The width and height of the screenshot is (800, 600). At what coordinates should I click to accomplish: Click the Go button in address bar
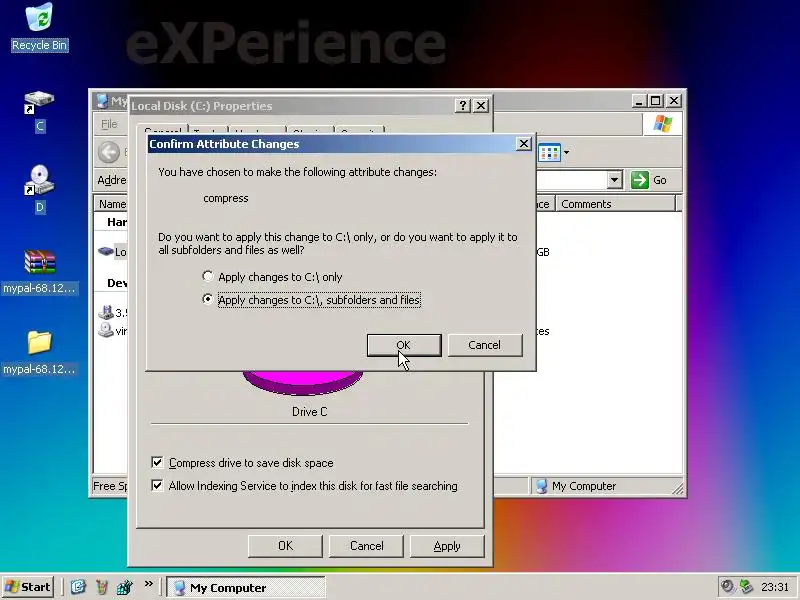click(x=651, y=180)
